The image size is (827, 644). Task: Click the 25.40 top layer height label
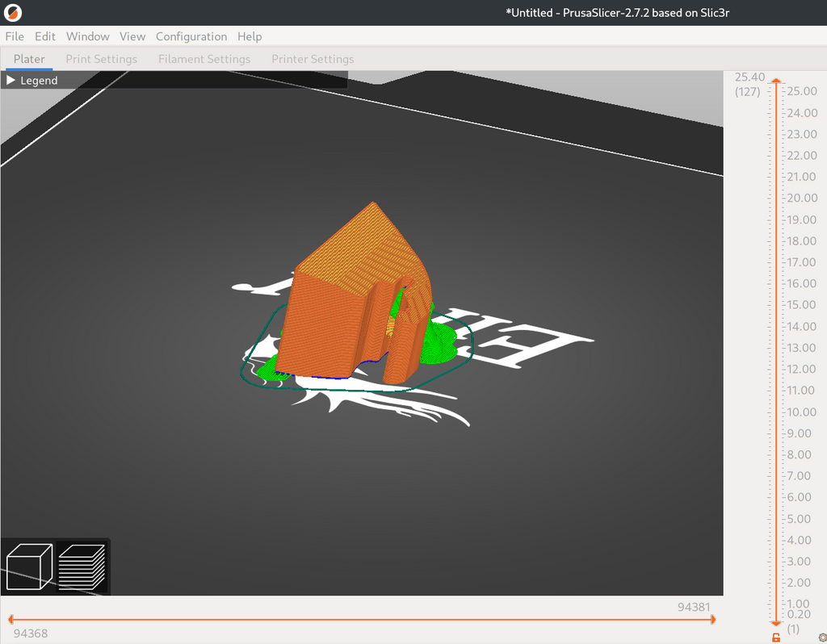click(749, 77)
